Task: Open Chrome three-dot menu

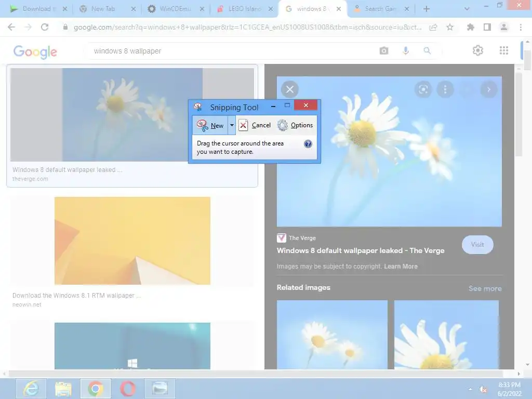Action: point(521,27)
